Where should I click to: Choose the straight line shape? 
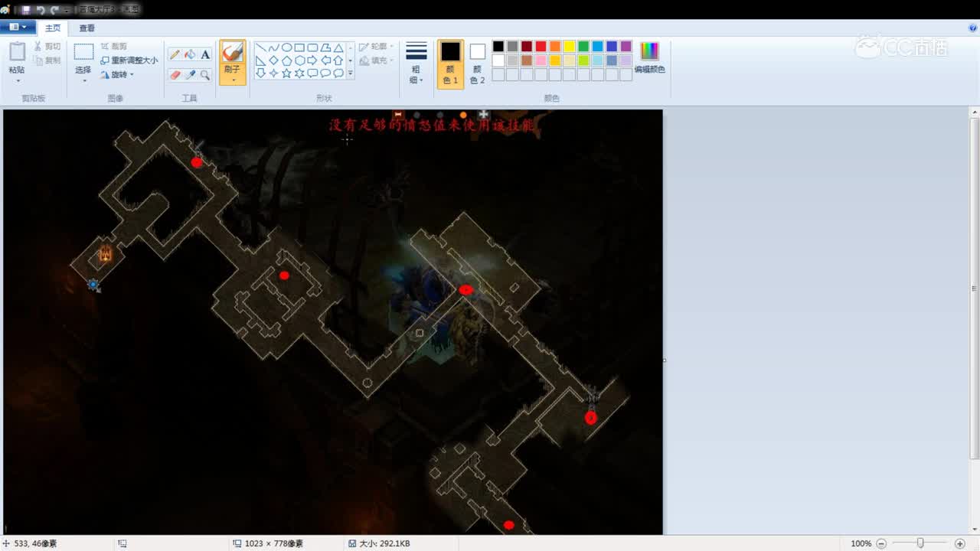coord(261,47)
